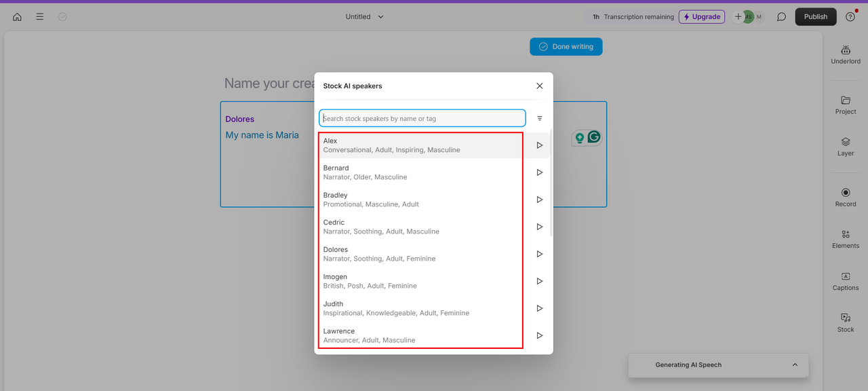Open the comments speech bubble icon
The image size is (868, 391).
[781, 17]
